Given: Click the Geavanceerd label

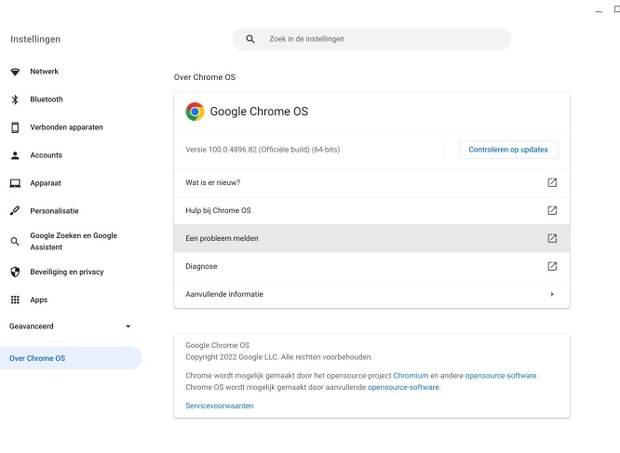Looking at the screenshot, I should tap(31, 327).
